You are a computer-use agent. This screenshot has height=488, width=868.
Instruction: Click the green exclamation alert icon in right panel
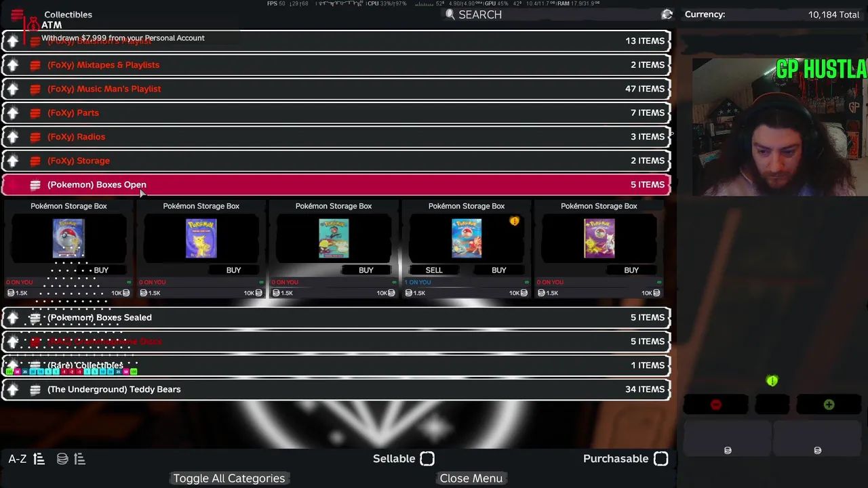tap(772, 381)
